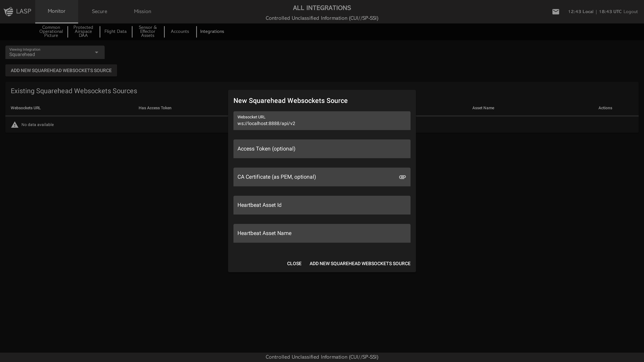Open the mail envelope icon
This screenshot has height=362, width=644.
[556, 12]
